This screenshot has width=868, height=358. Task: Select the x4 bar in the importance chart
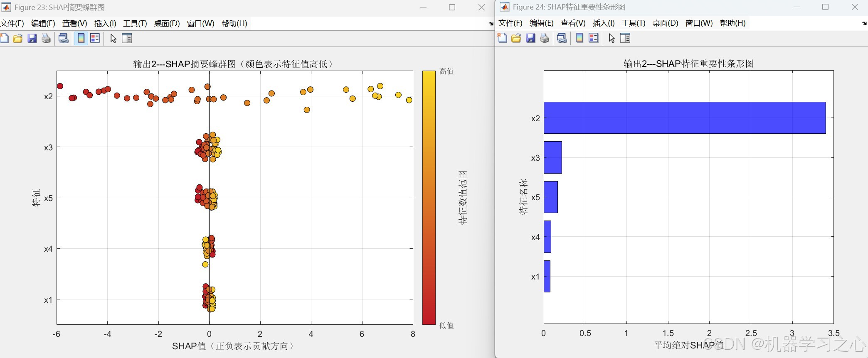click(x=547, y=237)
